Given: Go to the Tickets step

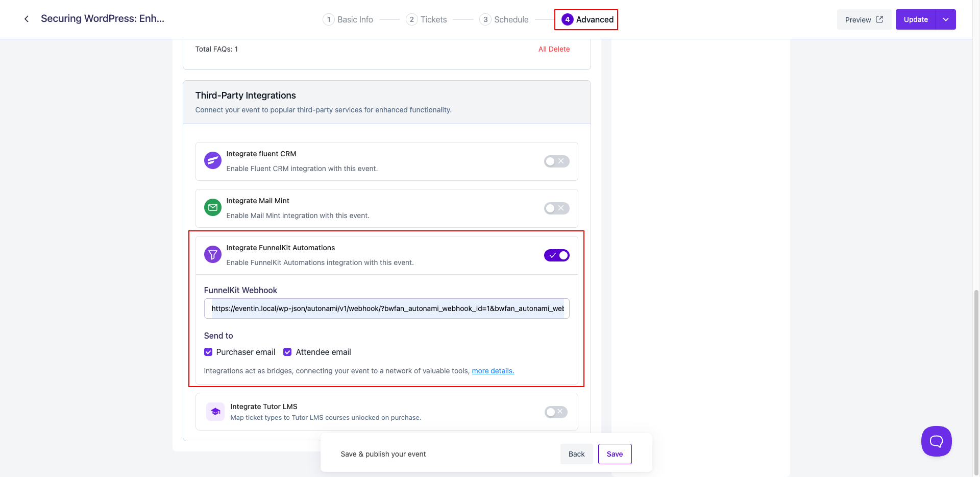Looking at the screenshot, I should point(426,19).
